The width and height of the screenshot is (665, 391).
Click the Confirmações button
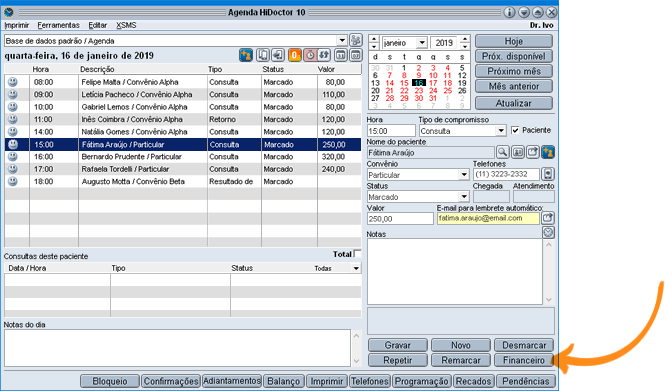[171, 381]
